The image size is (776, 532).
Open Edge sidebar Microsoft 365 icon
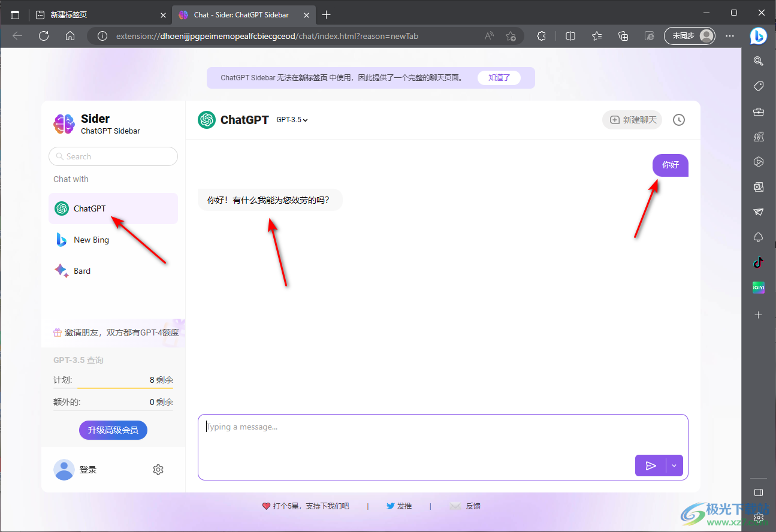[758, 162]
